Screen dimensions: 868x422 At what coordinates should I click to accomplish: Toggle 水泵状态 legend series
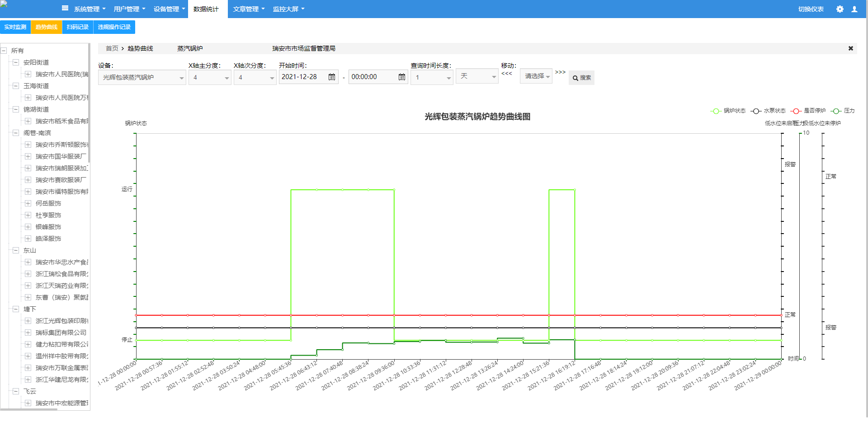pyautogui.click(x=768, y=111)
